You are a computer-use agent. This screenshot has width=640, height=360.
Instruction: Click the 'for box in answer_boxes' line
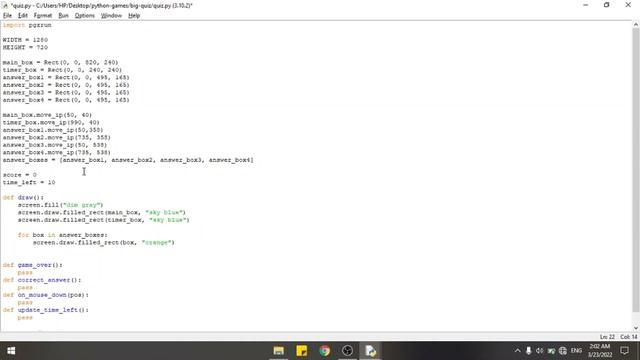62,235
